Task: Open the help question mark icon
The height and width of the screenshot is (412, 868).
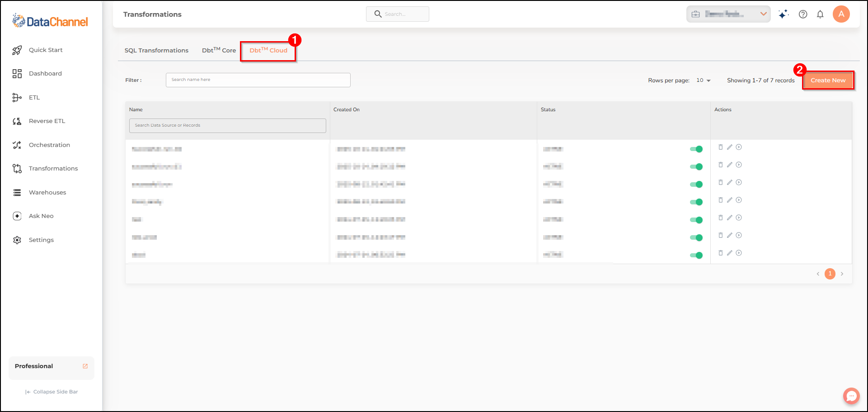Action: coord(803,14)
